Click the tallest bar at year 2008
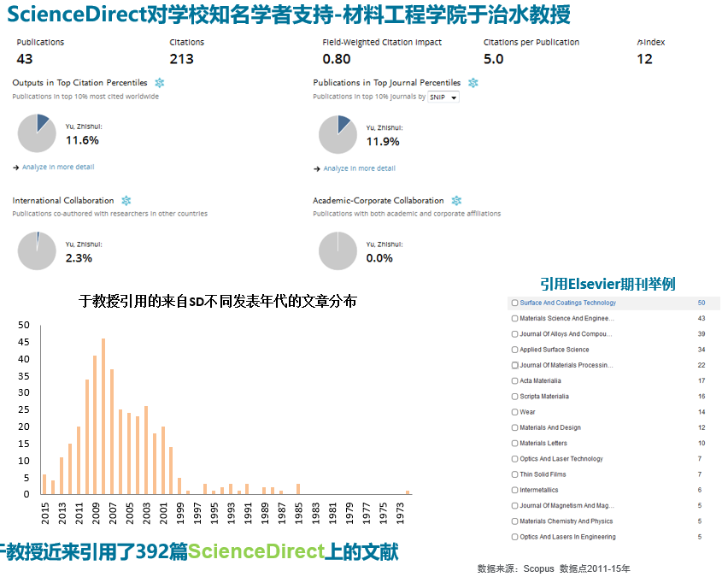The width and height of the screenshot is (728, 577). (x=103, y=416)
